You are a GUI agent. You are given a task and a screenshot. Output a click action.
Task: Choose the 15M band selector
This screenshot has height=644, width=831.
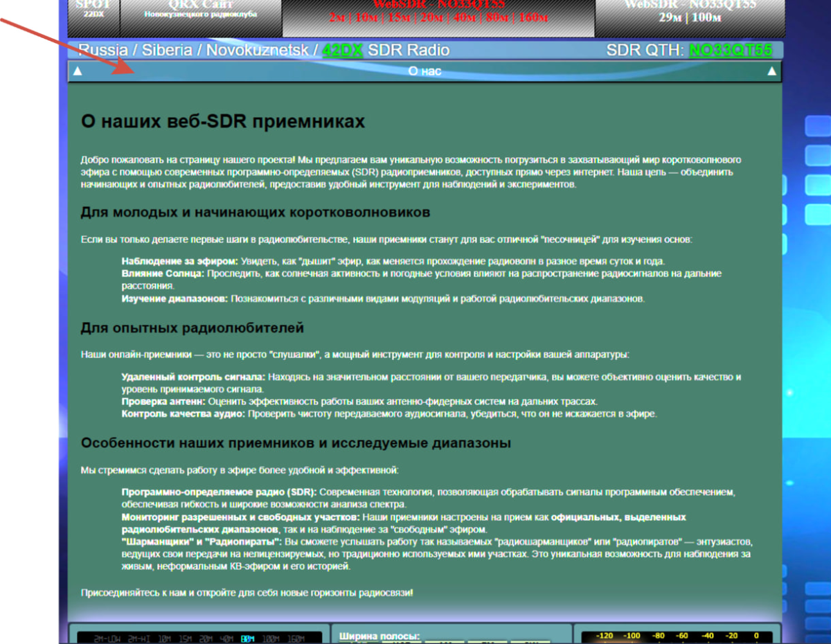185,638
